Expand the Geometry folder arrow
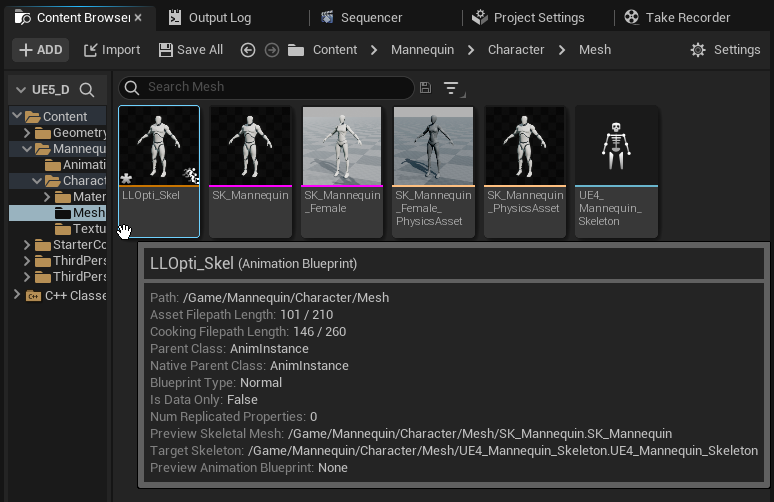This screenshot has width=774, height=502. click(x=28, y=133)
